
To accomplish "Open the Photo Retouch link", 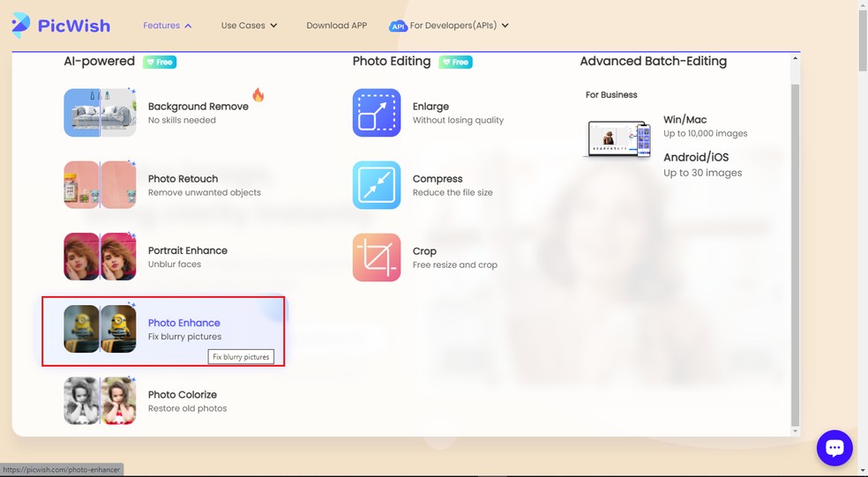I will coord(183,179).
